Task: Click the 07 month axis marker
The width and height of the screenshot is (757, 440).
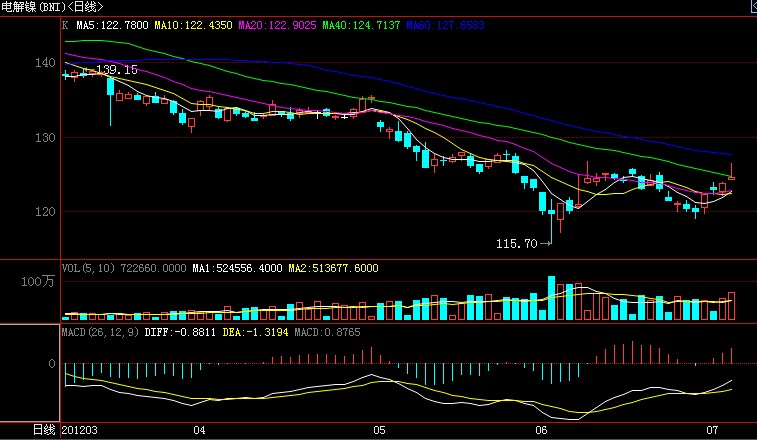Action: (712, 430)
